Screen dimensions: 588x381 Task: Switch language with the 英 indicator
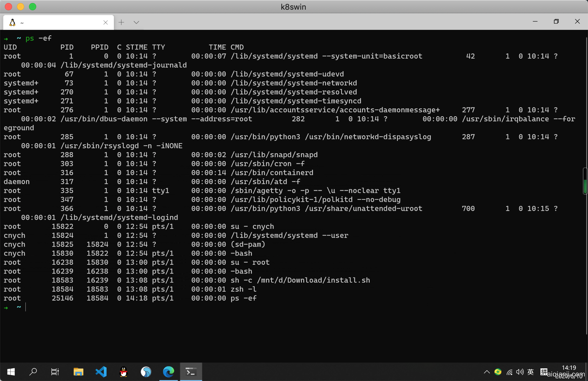(530, 372)
